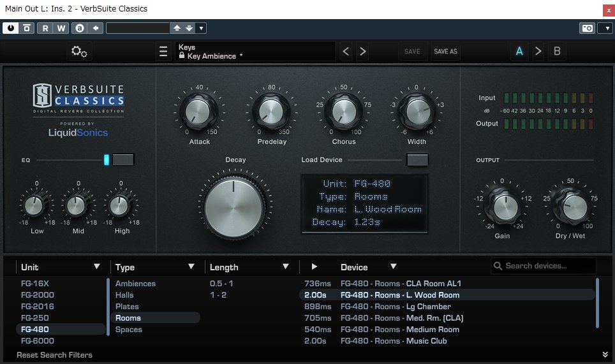Click the bypass effect square icon
This screenshot has height=364, width=615.
pos(26,28)
